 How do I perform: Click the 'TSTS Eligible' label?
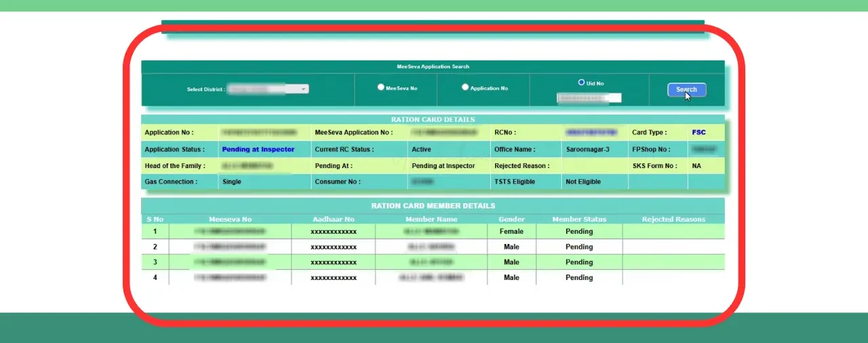point(515,182)
